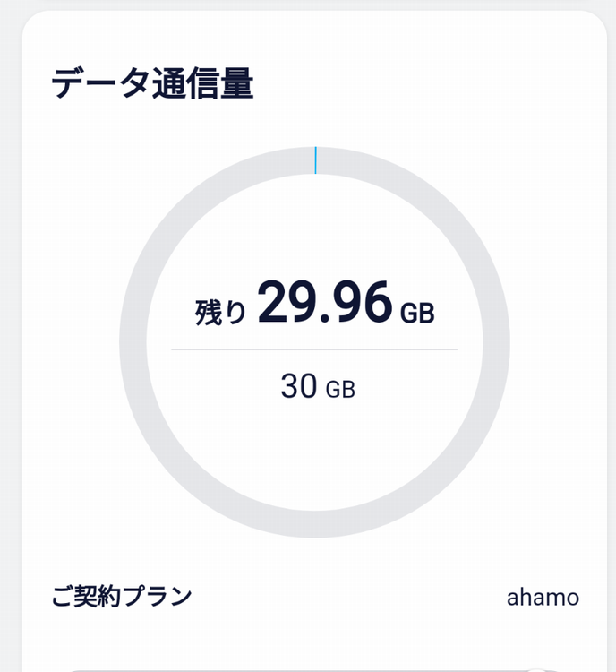Screen dimensions: 616x672
Task: Click the GB unit beside 30
Action: [x=340, y=391]
